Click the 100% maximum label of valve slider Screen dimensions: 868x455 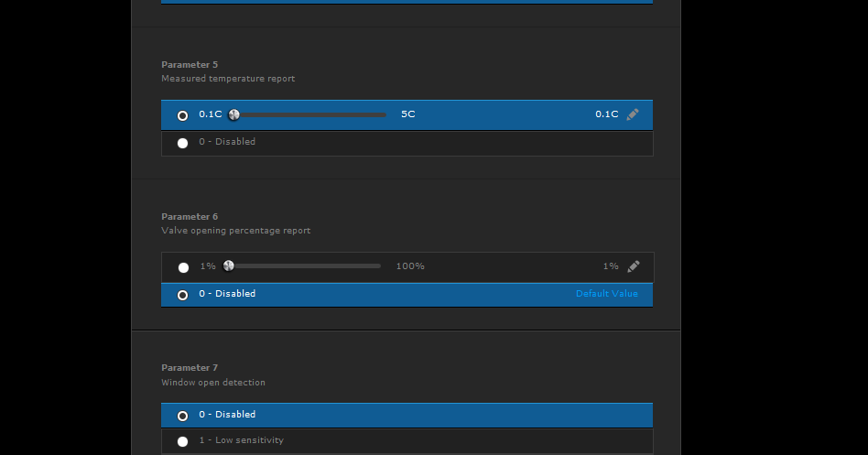pyautogui.click(x=410, y=266)
